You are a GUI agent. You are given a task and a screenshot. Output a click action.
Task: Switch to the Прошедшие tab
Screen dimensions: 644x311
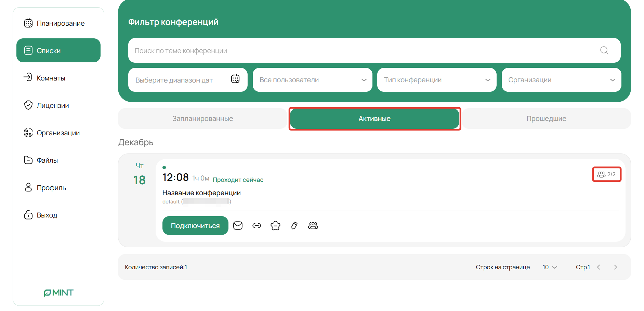point(546,119)
